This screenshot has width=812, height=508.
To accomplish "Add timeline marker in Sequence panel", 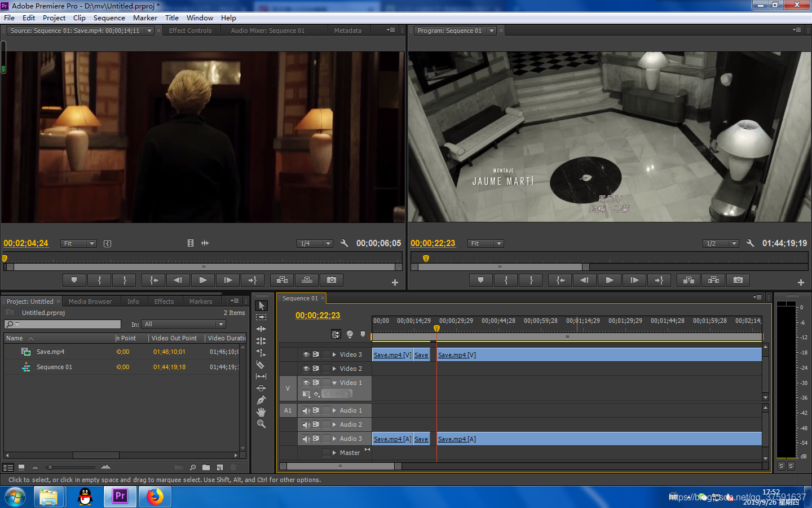I will pos(363,334).
